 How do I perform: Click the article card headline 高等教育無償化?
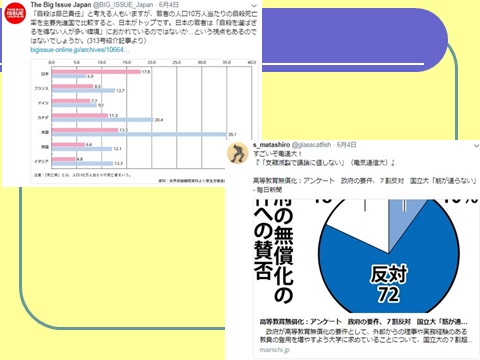click(x=364, y=322)
